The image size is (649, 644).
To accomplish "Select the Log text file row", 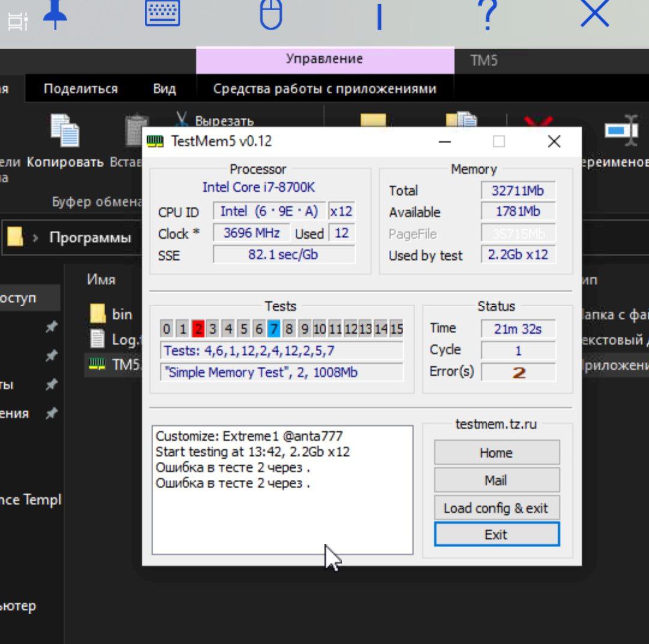I will pos(116,340).
